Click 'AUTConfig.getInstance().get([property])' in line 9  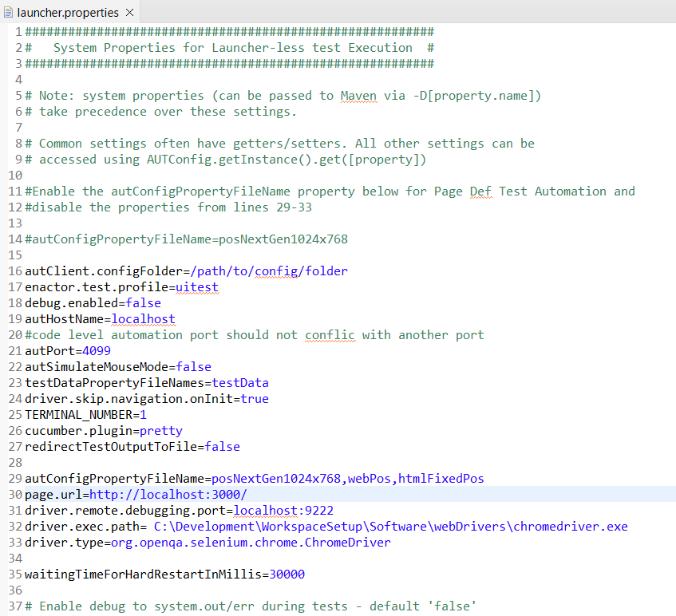coord(287,160)
